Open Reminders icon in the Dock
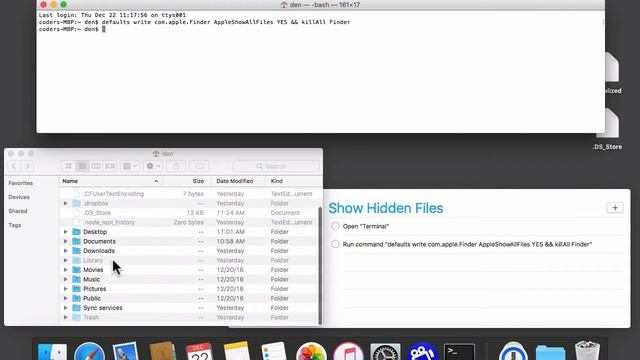This screenshot has height=360, width=640. pos(274,351)
